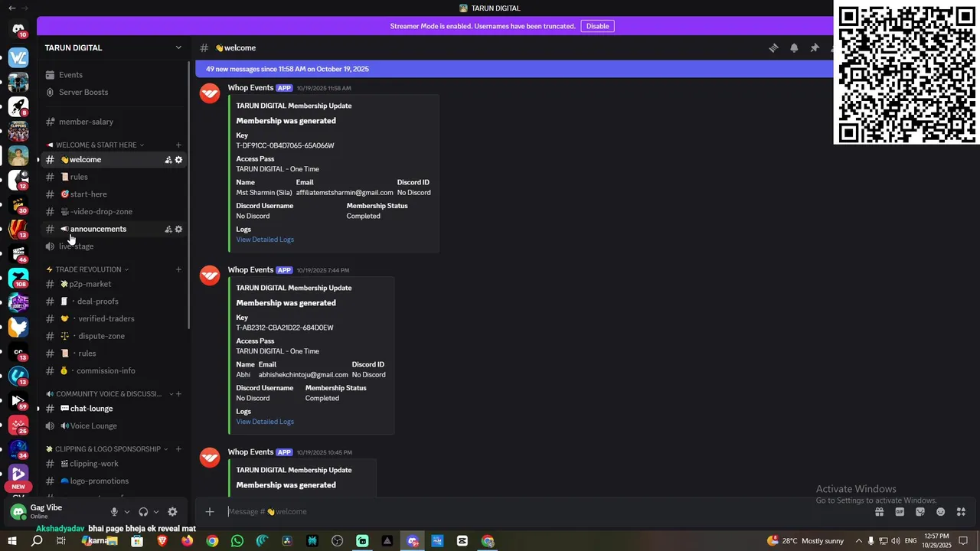Go to video-drop-zone channel
This screenshot has width=980, height=551.
point(113,212)
